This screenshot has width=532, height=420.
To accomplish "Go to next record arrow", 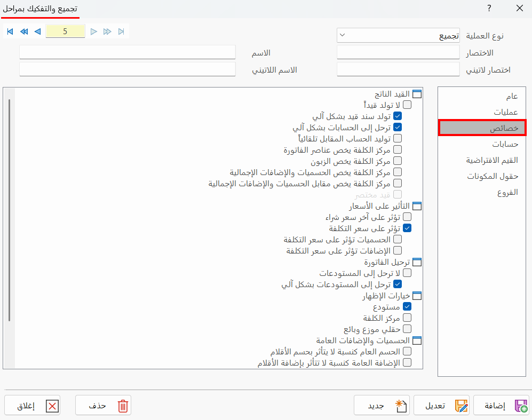I will click(93, 31).
